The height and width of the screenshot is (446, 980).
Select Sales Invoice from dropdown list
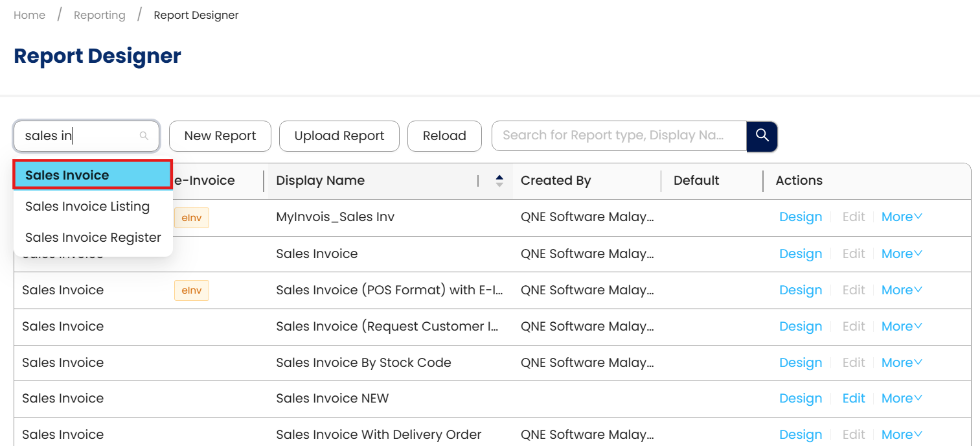tap(93, 175)
